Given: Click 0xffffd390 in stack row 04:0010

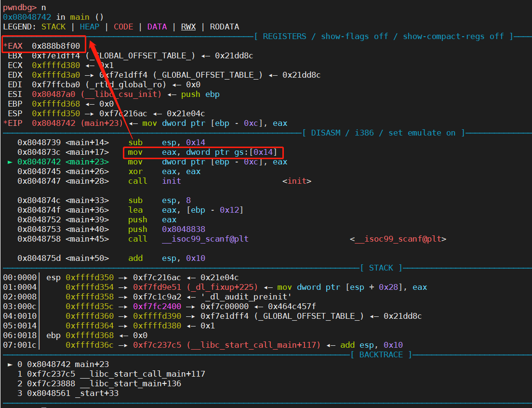Looking at the screenshot, I should click(157, 316).
